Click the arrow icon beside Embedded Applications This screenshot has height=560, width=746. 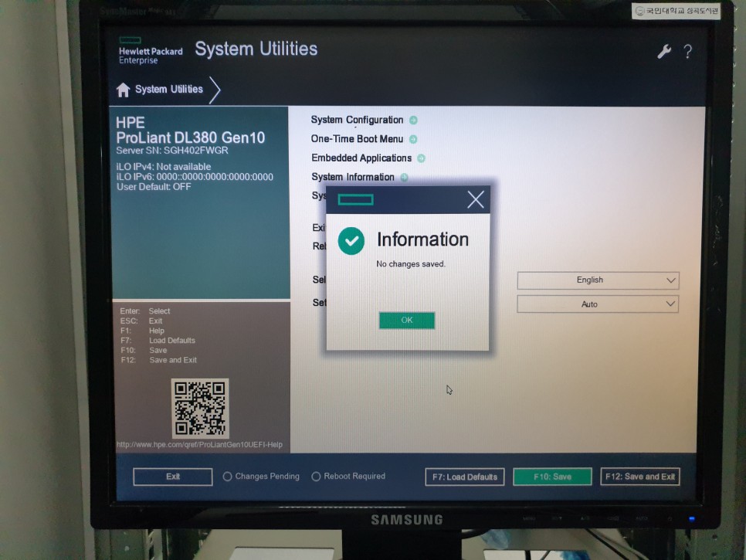421,158
